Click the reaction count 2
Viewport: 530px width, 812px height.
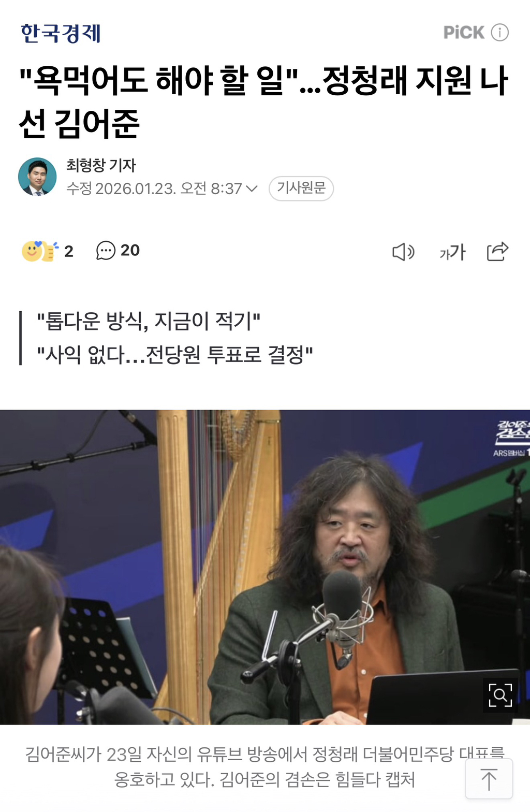click(x=69, y=251)
